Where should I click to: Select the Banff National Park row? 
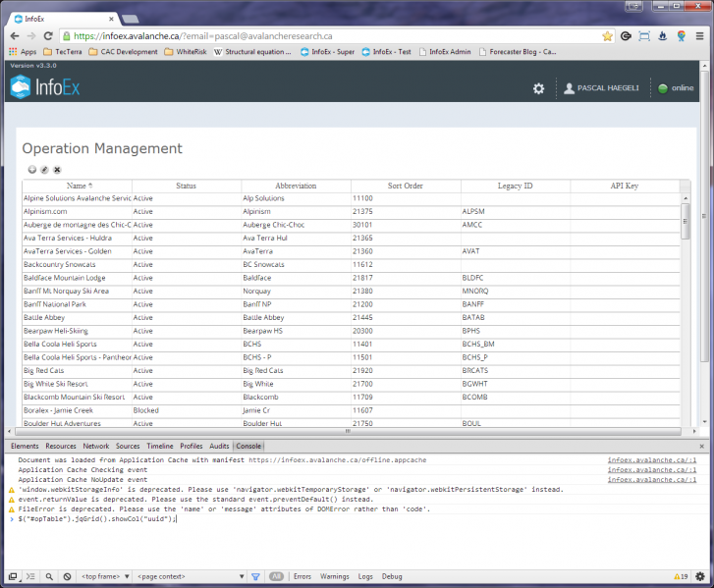[351, 304]
